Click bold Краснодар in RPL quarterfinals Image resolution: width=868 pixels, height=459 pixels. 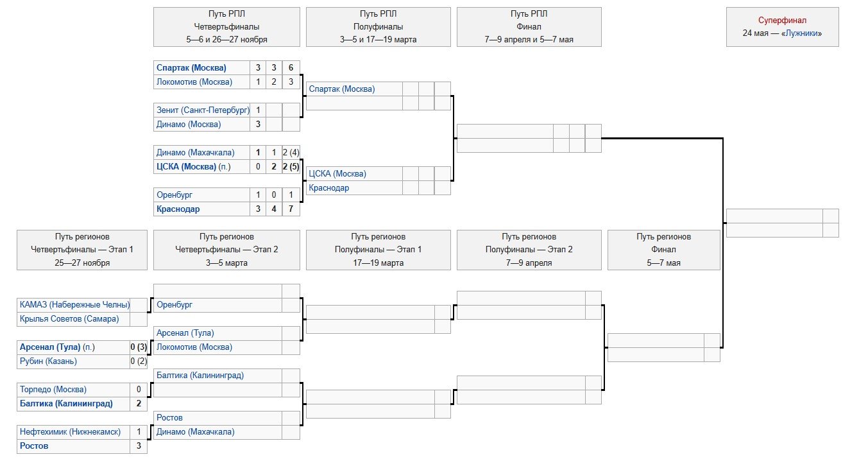[x=178, y=209]
